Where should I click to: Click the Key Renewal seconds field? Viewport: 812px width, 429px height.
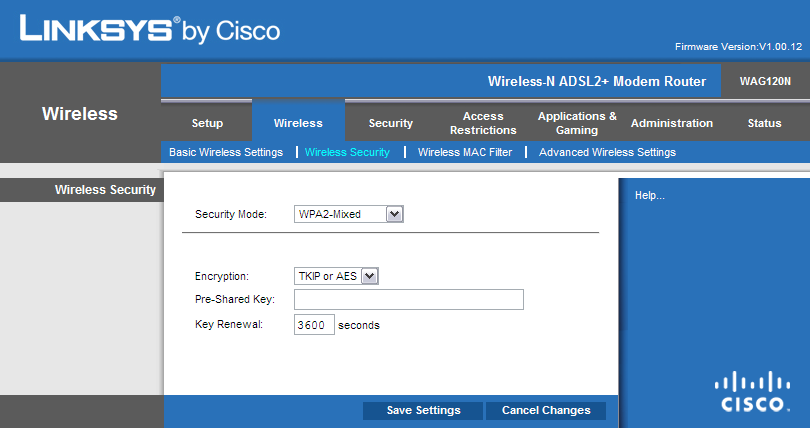point(314,325)
